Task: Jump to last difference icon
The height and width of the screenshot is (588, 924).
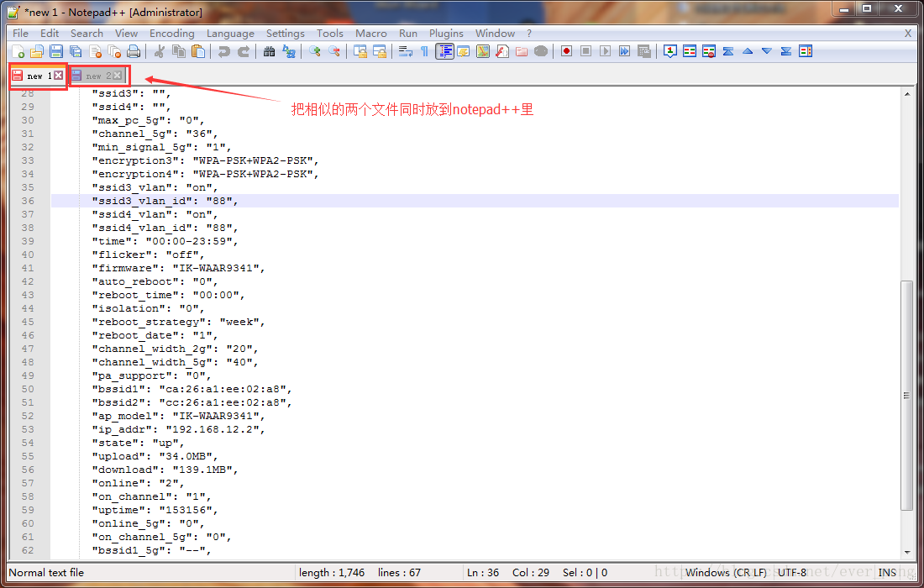Action: (x=786, y=51)
